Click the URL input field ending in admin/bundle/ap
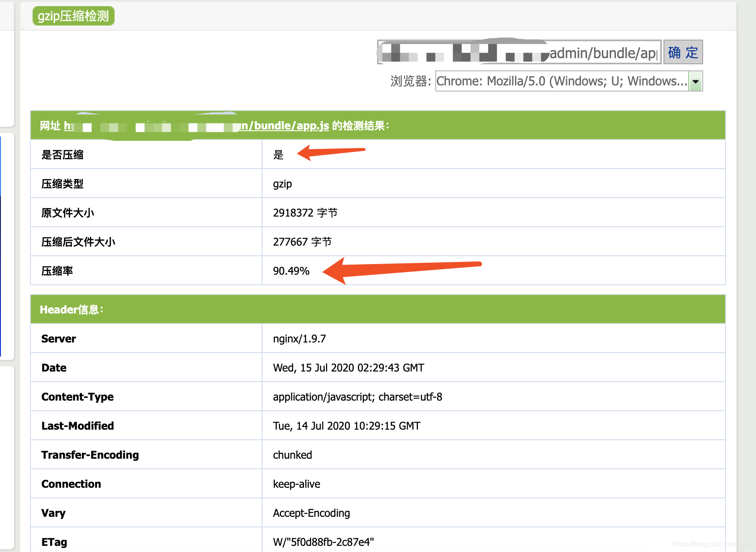Screen dimensions: 756x552 (519, 52)
